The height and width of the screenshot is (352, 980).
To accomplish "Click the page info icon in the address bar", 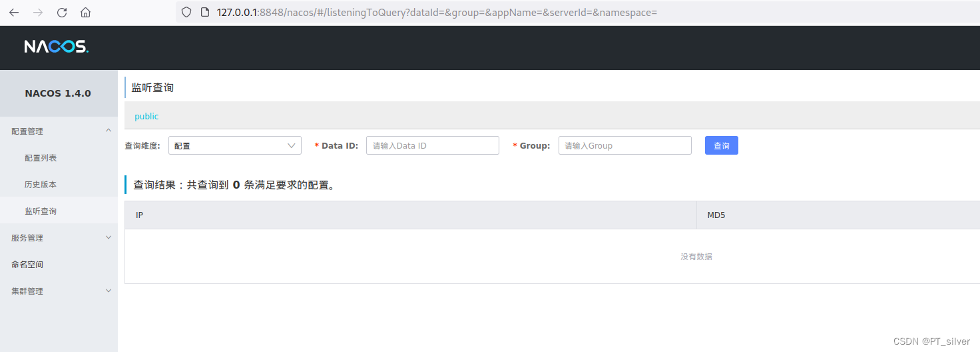I will (x=204, y=12).
